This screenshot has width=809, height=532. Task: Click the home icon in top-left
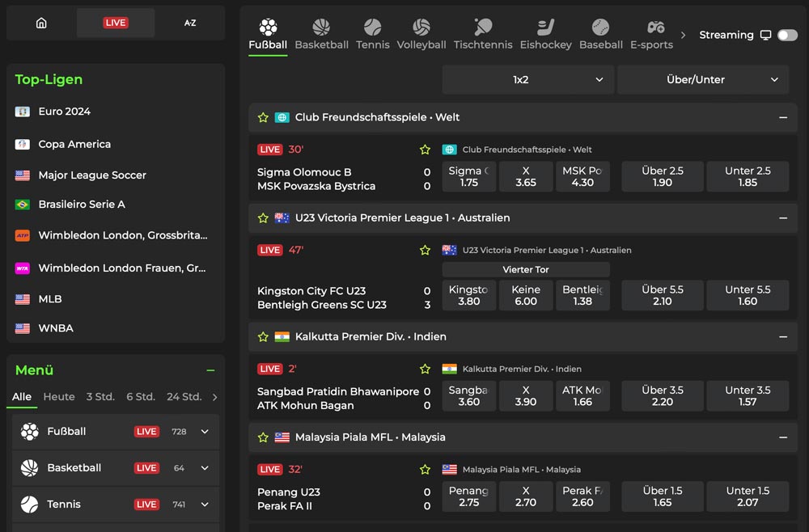(x=41, y=23)
